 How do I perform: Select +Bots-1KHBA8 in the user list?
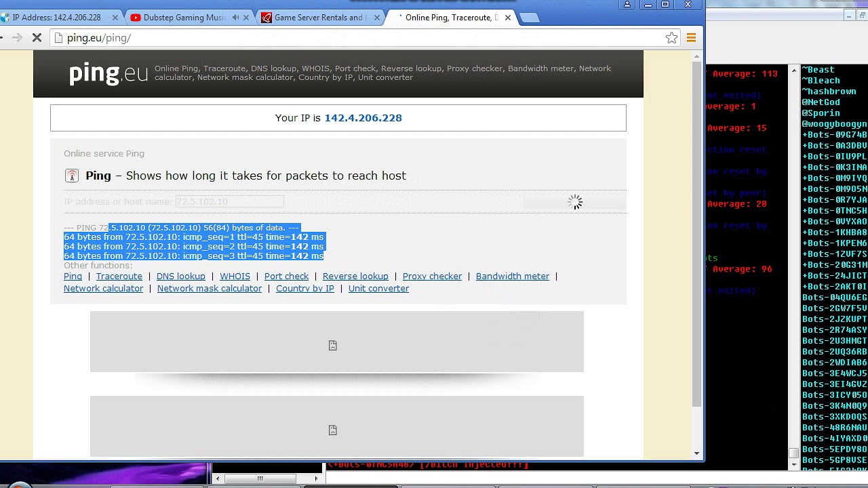[835, 232]
